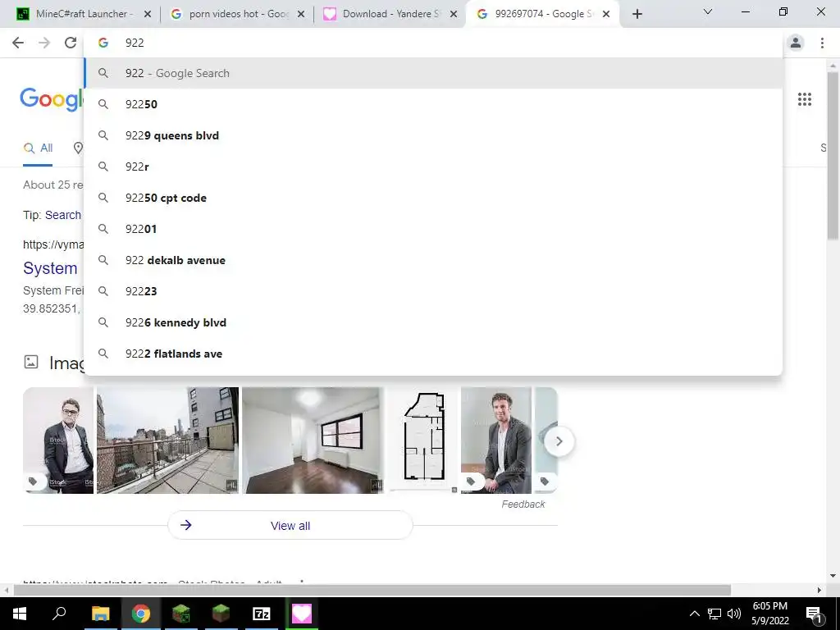840x630 pixels.
Task: Open the 7-Zip taskbar icon
Action: point(261,614)
